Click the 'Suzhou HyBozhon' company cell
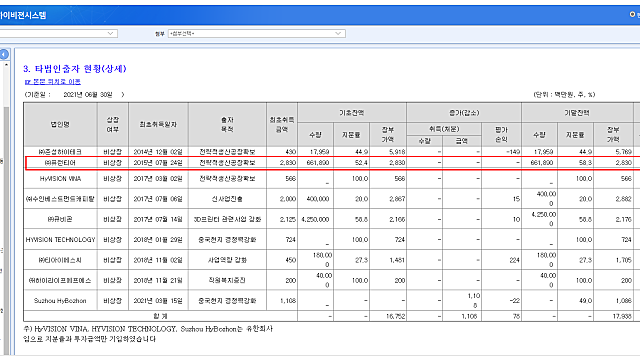 (x=60, y=301)
